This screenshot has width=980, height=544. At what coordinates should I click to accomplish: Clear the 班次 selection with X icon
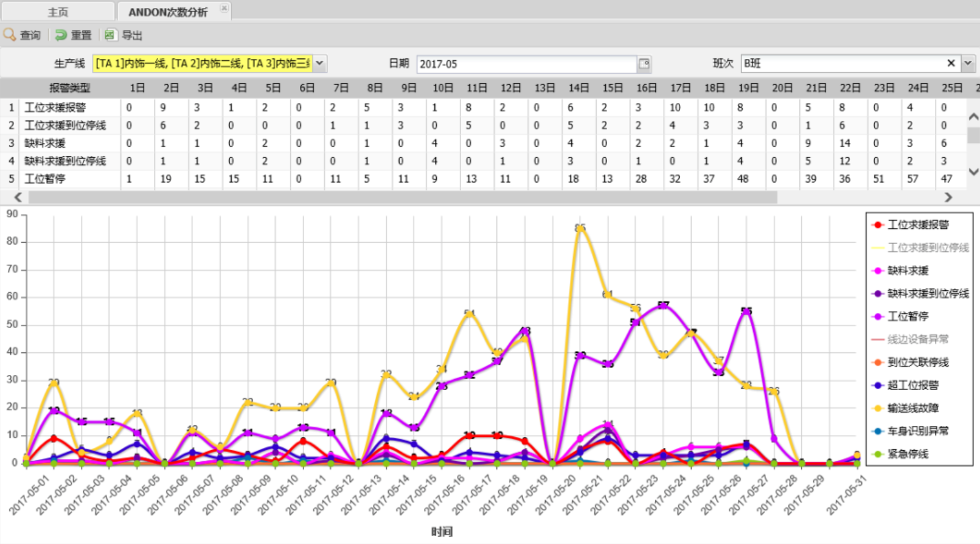[x=951, y=63]
